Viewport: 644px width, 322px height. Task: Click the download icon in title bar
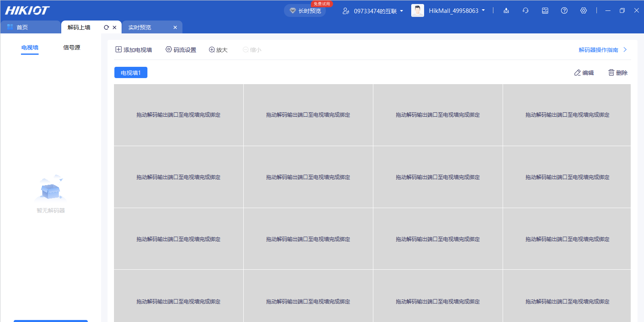tap(506, 11)
